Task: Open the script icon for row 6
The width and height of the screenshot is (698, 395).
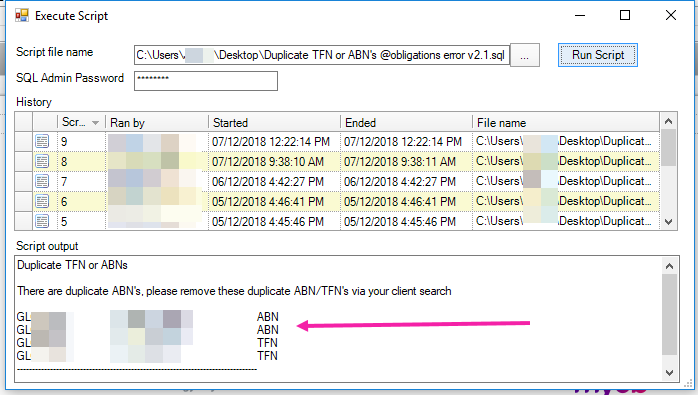Action: pos(42,201)
